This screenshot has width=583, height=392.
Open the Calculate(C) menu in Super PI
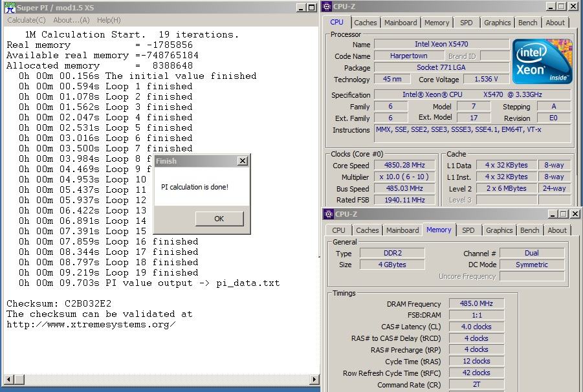click(x=27, y=20)
